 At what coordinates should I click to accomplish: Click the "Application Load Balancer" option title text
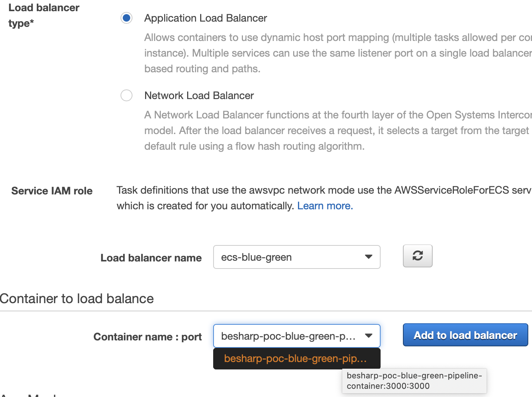205,18
